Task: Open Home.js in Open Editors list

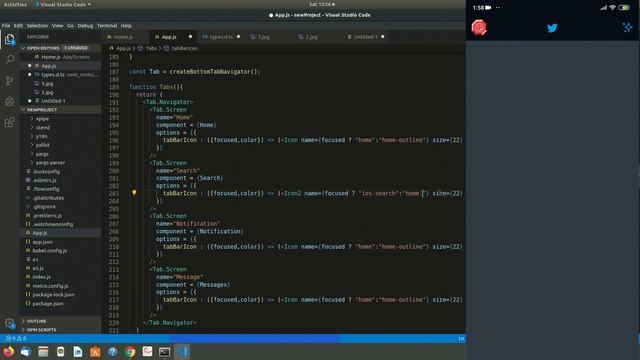Action: point(60,57)
